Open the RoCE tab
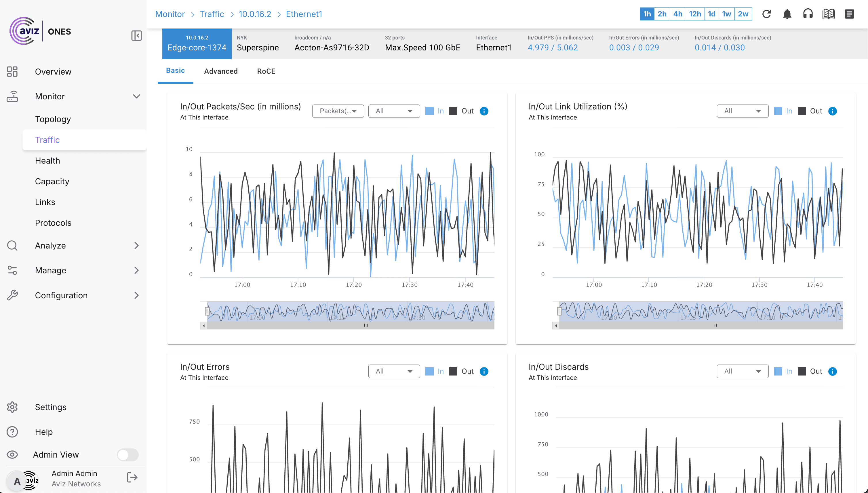Screen dimensions: 868x493 coord(266,71)
